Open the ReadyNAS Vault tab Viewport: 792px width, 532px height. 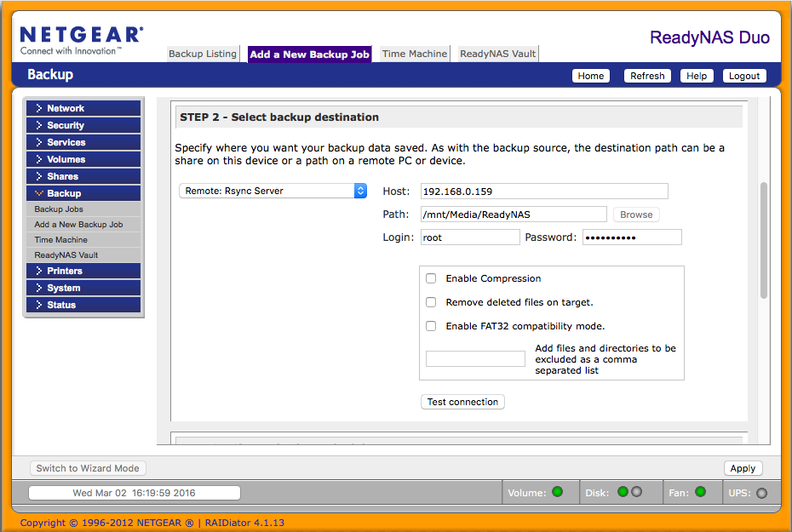point(498,54)
